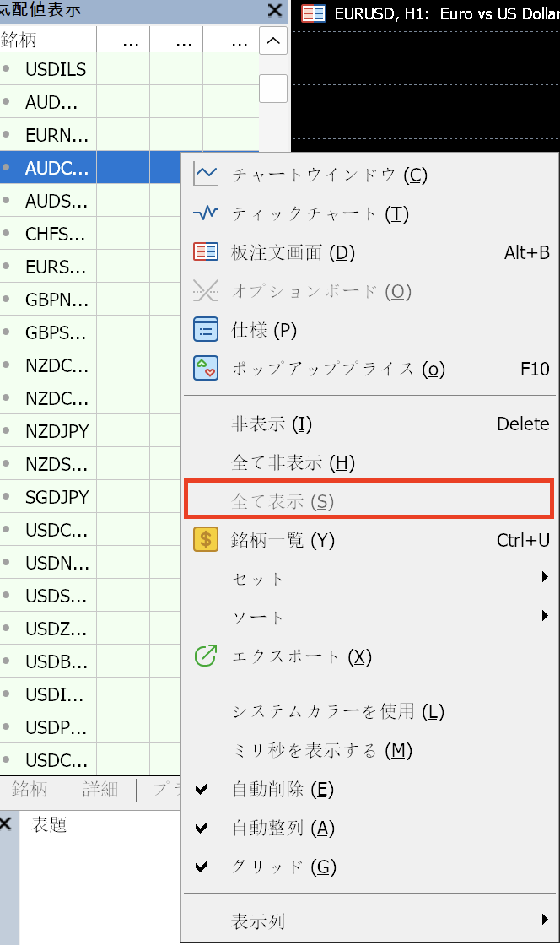
Task: Select Hide (非表示) menu entry
Action: [x=272, y=424]
